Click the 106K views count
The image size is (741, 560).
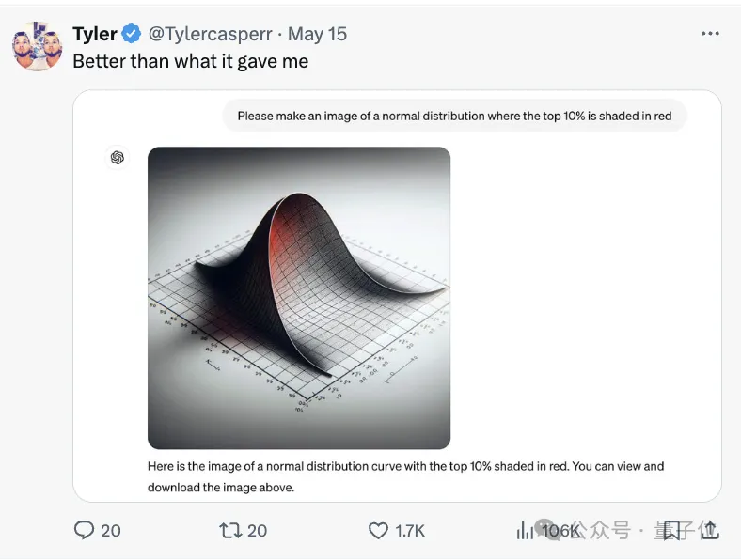560,531
